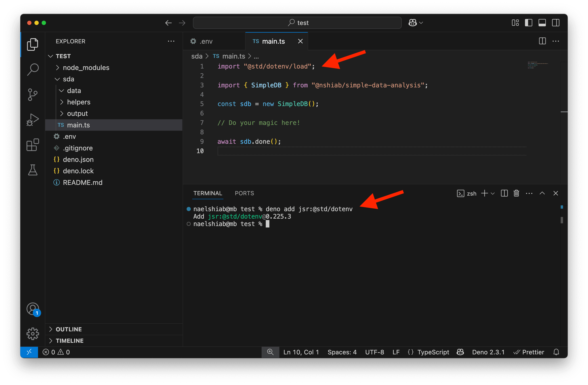Open the Extensions view
This screenshot has height=385, width=588.
33,145
